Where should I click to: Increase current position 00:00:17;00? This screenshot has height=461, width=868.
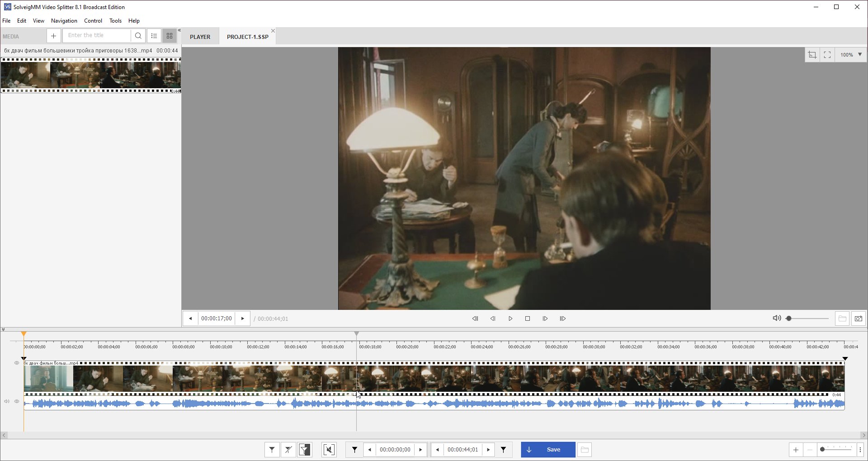[243, 318]
